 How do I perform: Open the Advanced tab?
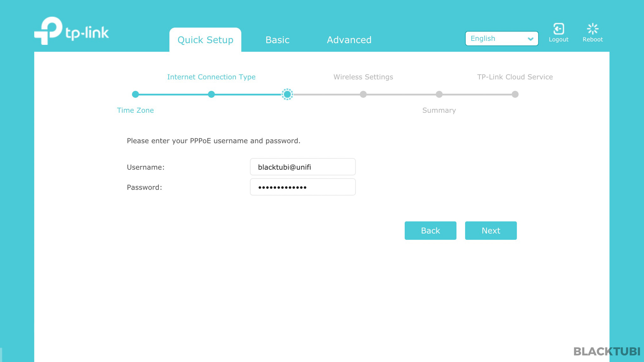click(x=349, y=40)
